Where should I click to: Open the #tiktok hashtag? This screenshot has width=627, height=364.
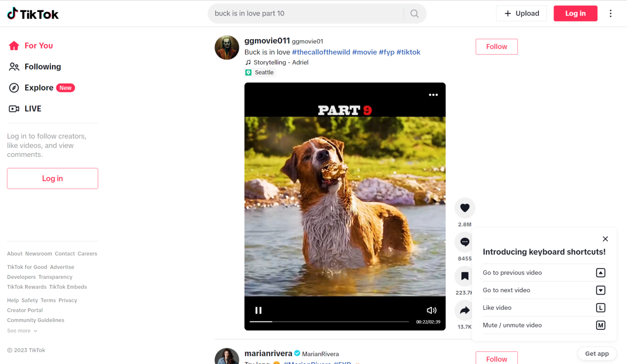click(x=408, y=52)
